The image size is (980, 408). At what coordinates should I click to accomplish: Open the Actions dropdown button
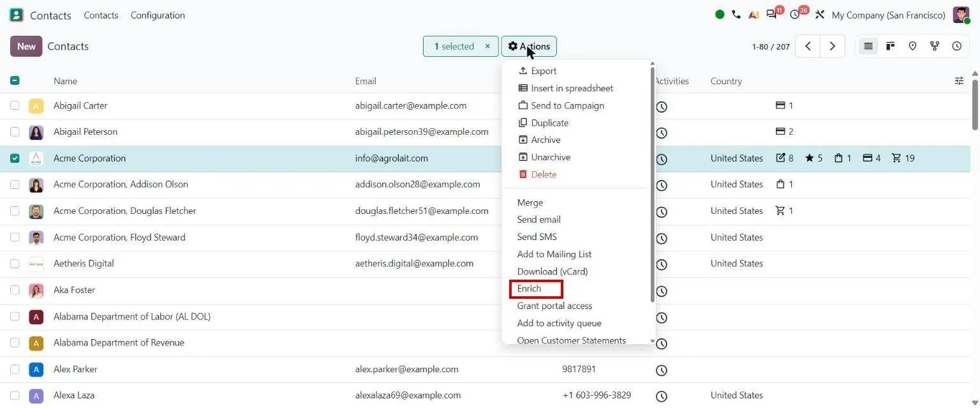point(529,46)
